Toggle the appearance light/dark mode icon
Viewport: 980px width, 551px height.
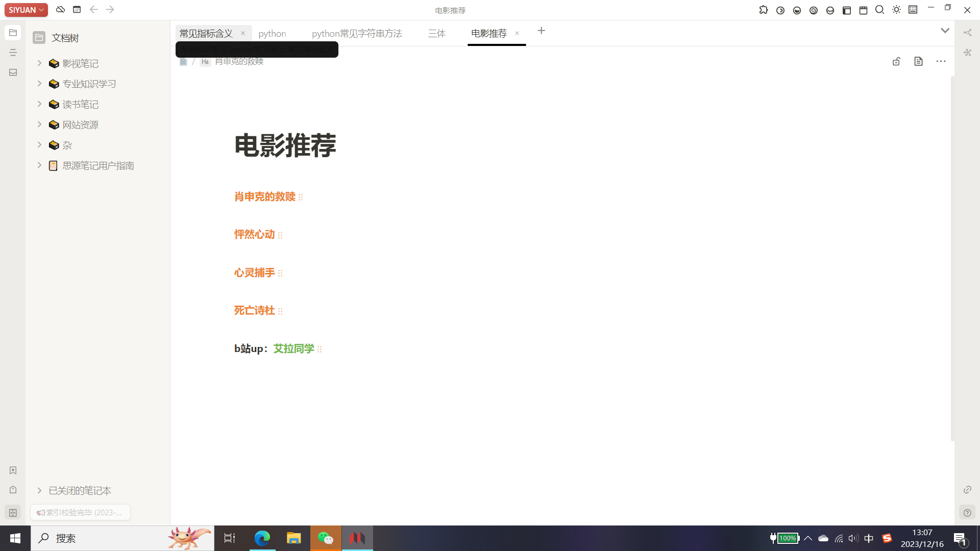pyautogui.click(x=896, y=10)
